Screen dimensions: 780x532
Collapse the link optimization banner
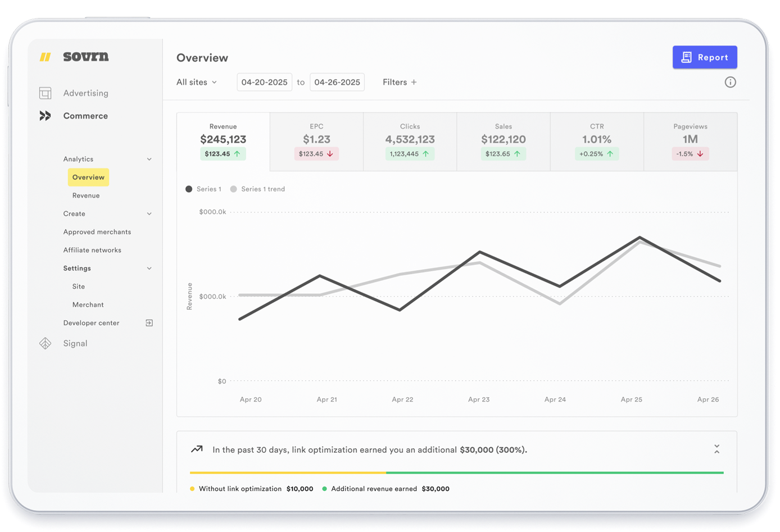(716, 449)
